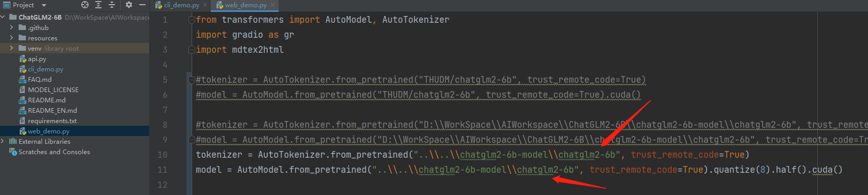Click the External Libraries bars icon
This screenshot has width=868, height=195.
[13, 141]
